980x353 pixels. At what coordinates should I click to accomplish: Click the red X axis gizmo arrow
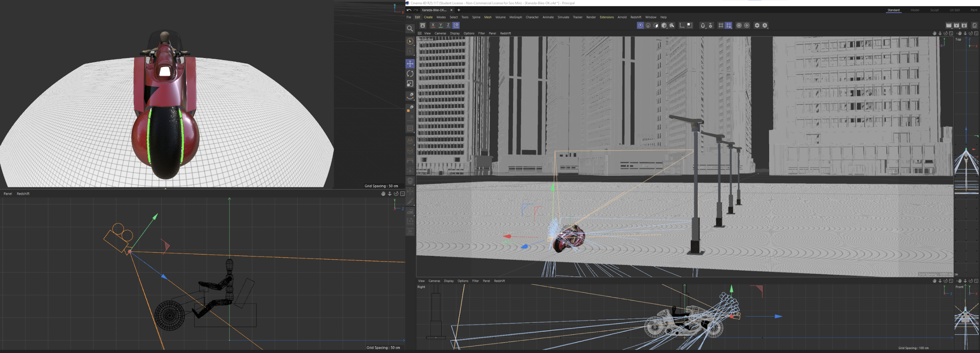tap(507, 236)
